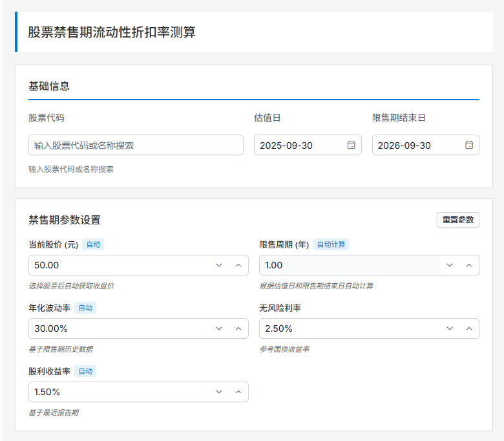Click the 重置参数 button
This screenshot has height=441, width=504.
457,220
